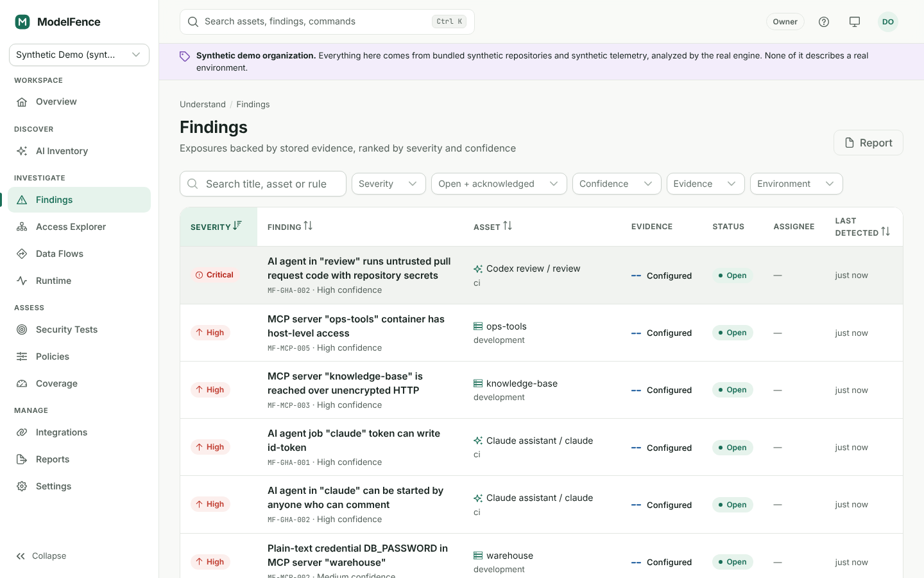
Task: Click the warehouse asset name
Action: pos(509,556)
